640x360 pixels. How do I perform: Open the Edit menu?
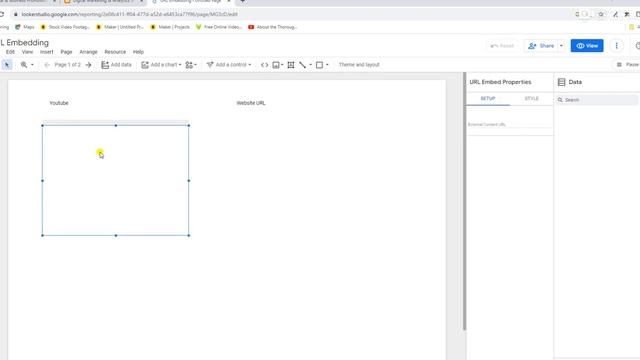(10, 52)
